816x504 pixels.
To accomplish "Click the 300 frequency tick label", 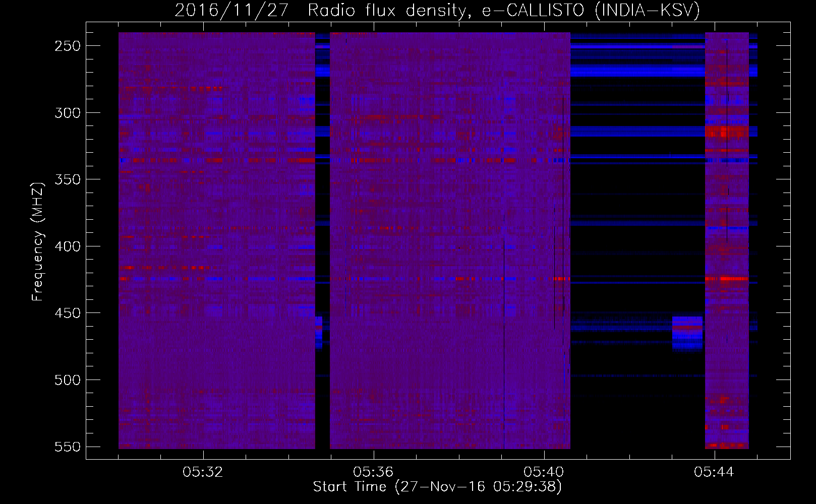I will click(x=68, y=113).
